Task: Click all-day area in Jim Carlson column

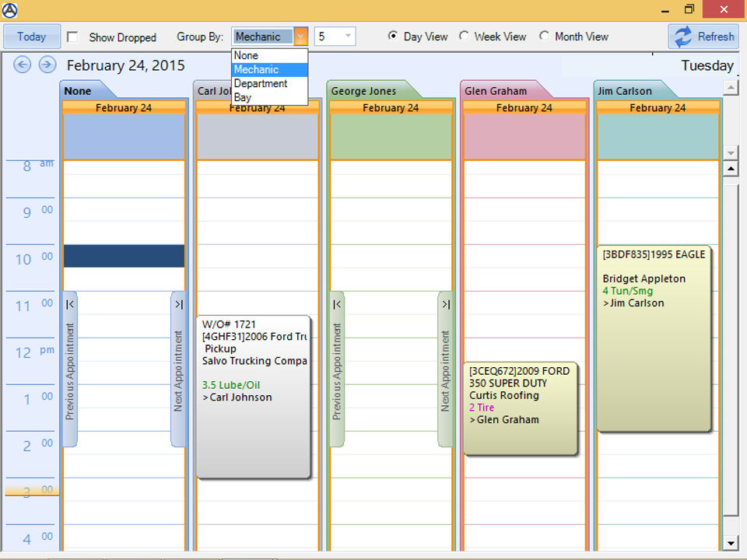Action: (658, 137)
